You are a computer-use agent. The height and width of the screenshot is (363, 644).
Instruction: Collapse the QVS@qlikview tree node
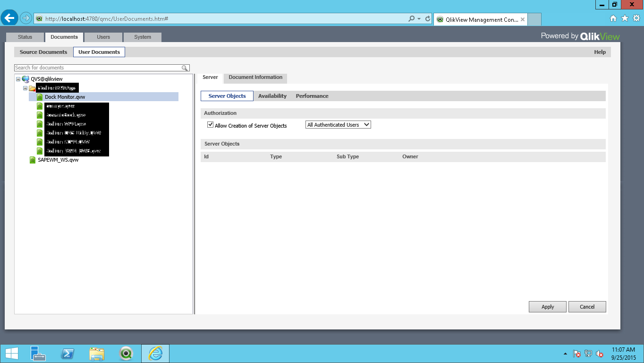click(x=18, y=79)
